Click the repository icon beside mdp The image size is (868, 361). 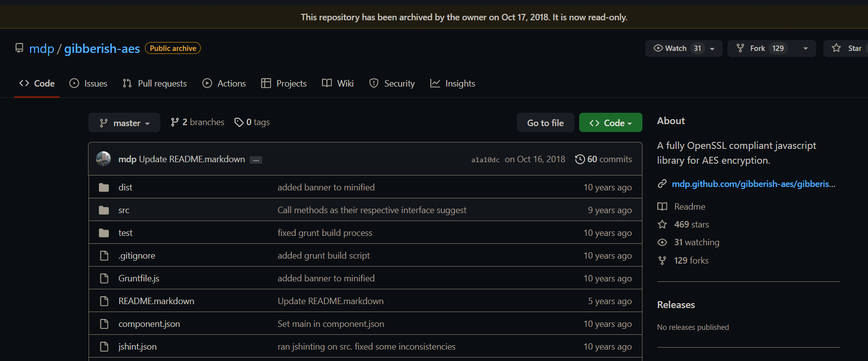point(19,48)
